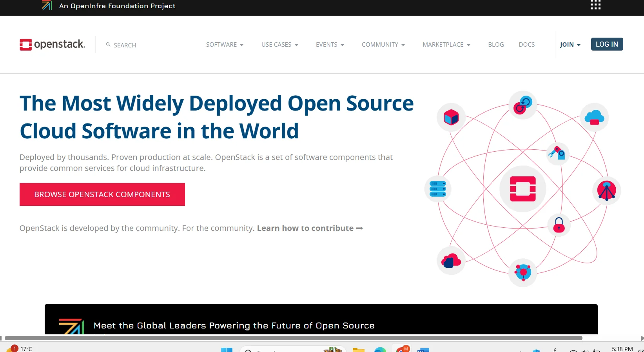Open the Docs menu item
Viewport: 644px width, 352px height.
point(527,45)
